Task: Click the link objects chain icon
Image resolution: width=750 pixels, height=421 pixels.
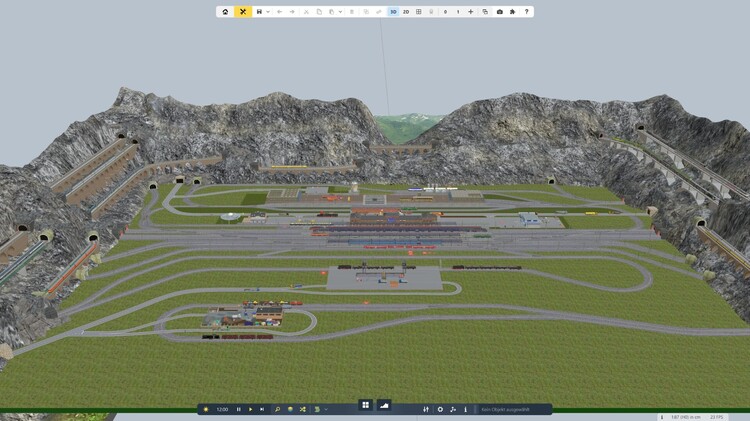Action: (x=379, y=11)
